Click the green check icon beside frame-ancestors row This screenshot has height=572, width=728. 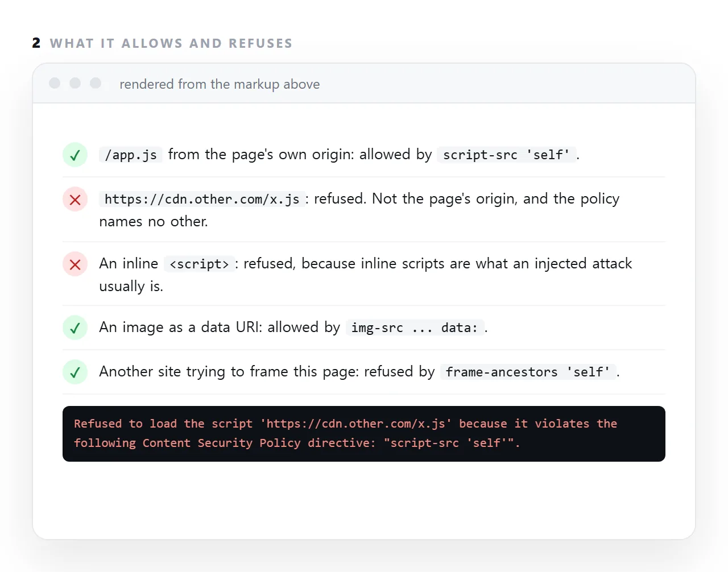75,372
